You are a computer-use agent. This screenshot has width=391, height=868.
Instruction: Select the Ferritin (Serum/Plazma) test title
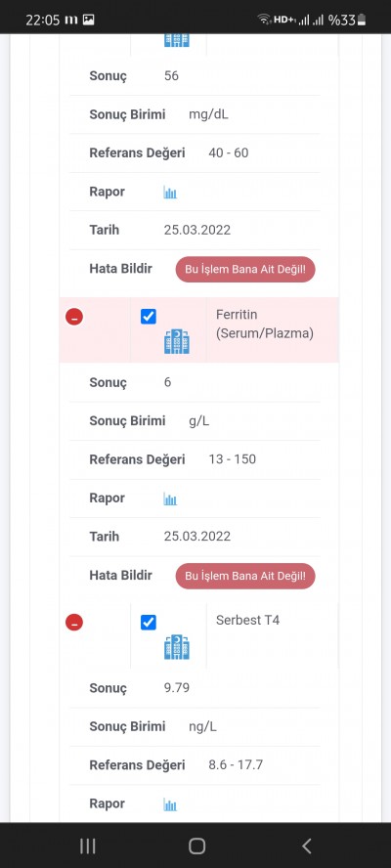[265, 324]
